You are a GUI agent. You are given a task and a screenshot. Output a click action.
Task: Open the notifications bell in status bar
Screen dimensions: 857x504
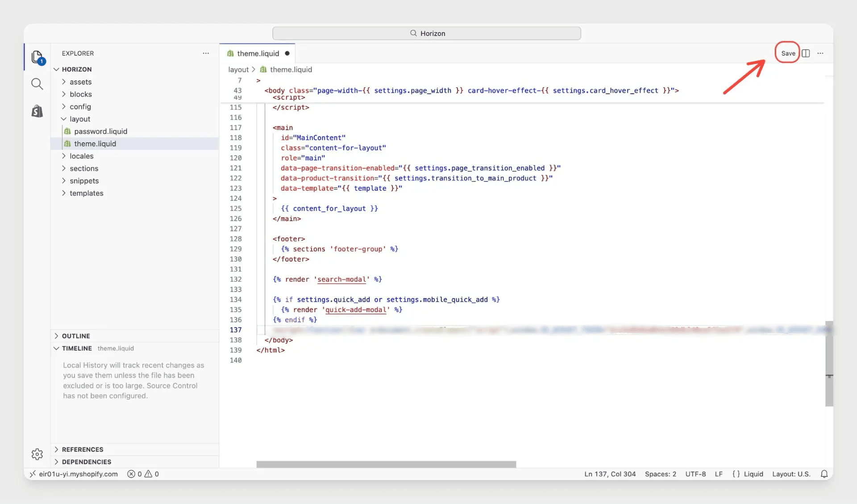pos(824,474)
